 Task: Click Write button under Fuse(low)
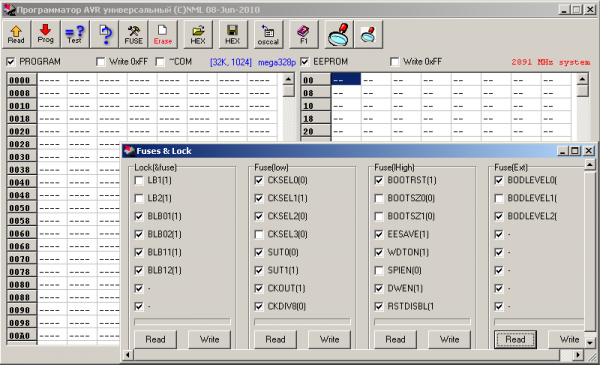[x=329, y=339]
